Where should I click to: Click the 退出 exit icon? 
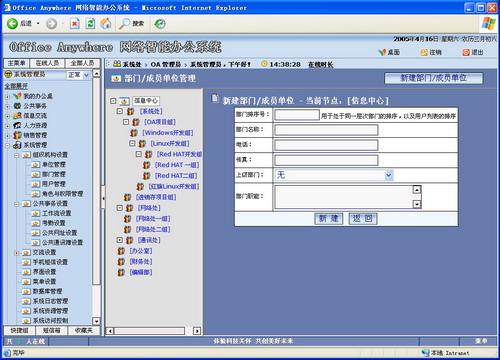point(466,52)
